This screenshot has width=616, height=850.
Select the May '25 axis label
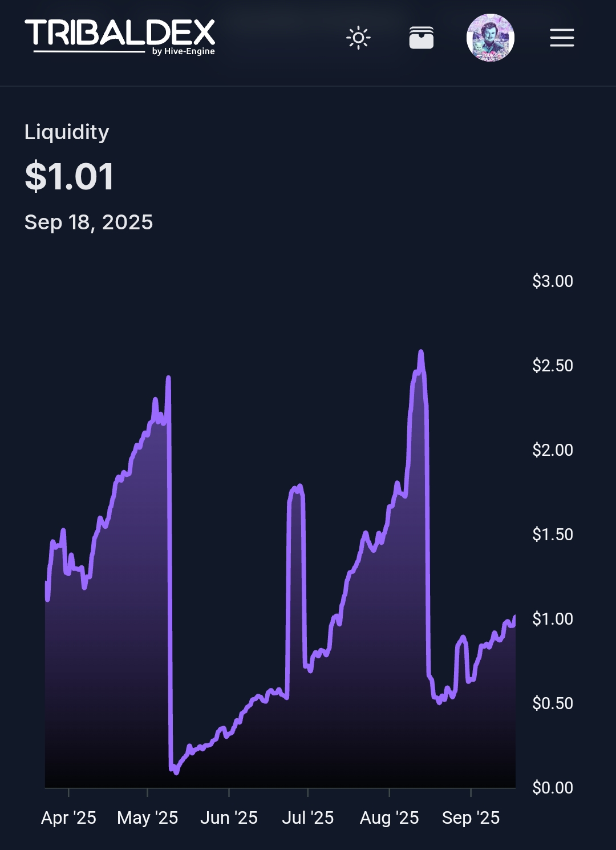pyautogui.click(x=148, y=817)
